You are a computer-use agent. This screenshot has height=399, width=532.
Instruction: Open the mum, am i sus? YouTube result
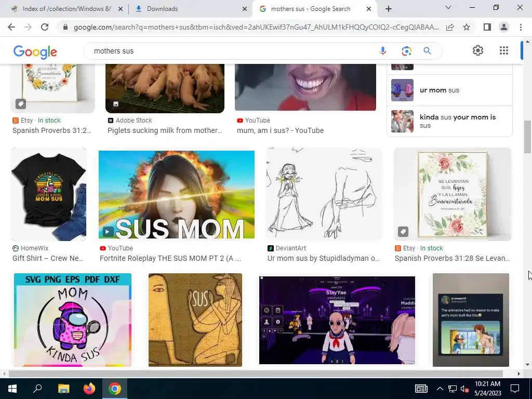pyautogui.click(x=280, y=130)
